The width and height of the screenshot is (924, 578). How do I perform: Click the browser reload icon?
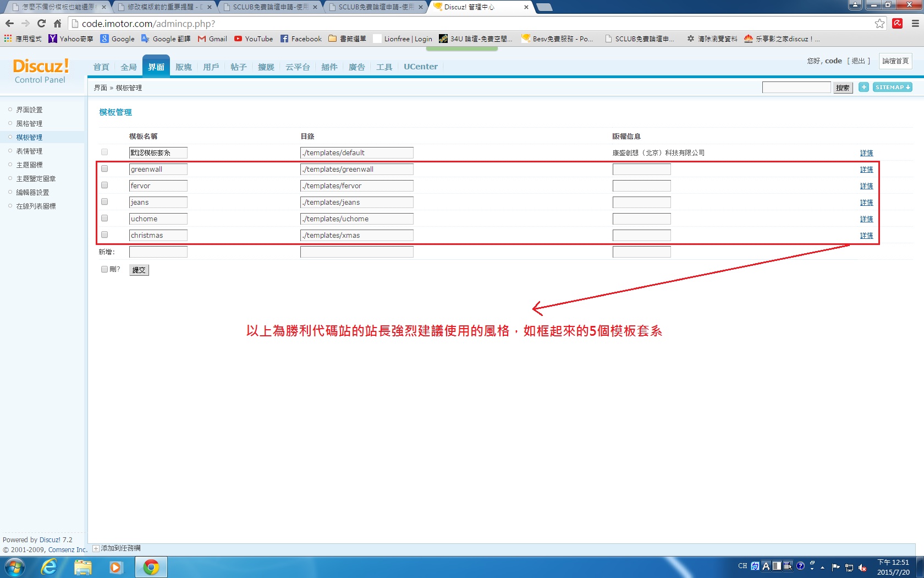click(x=41, y=23)
